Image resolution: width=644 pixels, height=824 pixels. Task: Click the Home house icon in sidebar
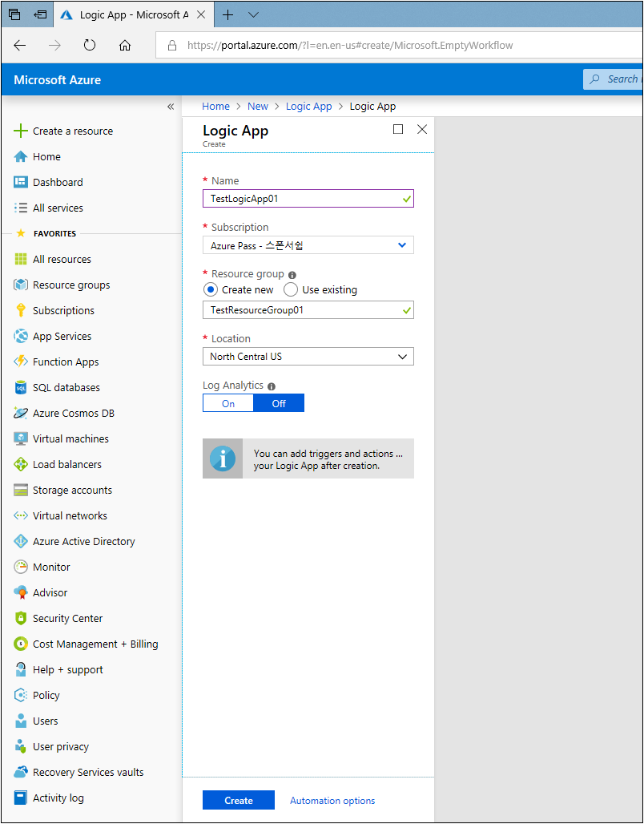coord(21,156)
